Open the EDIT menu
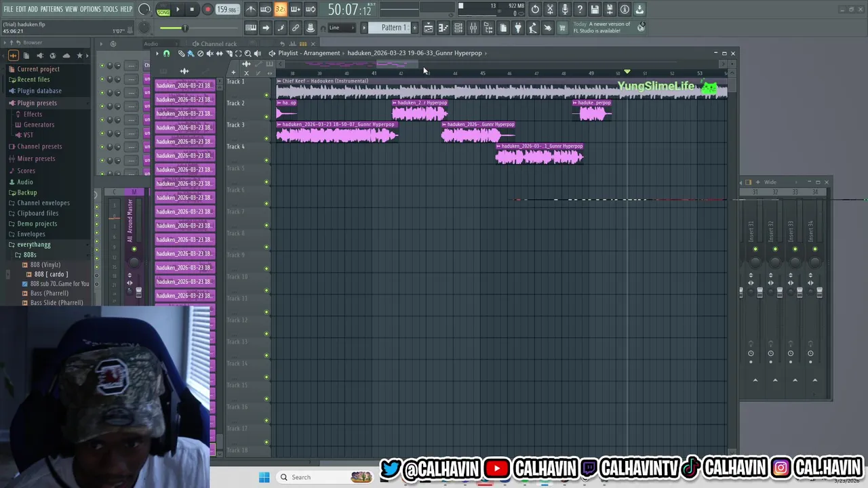The height and width of the screenshot is (488, 868). [x=21, y=9]
